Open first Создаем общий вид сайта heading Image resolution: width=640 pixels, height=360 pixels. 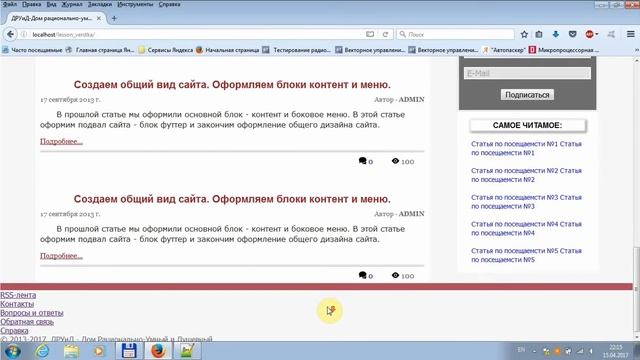(232, 84)
